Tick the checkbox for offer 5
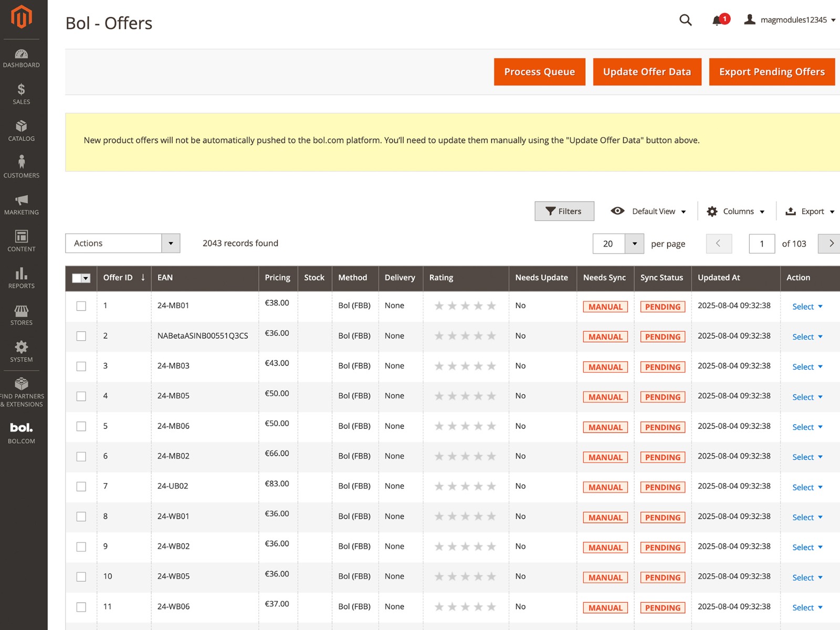This screenshot has height=630, width=840. point(81,426)
